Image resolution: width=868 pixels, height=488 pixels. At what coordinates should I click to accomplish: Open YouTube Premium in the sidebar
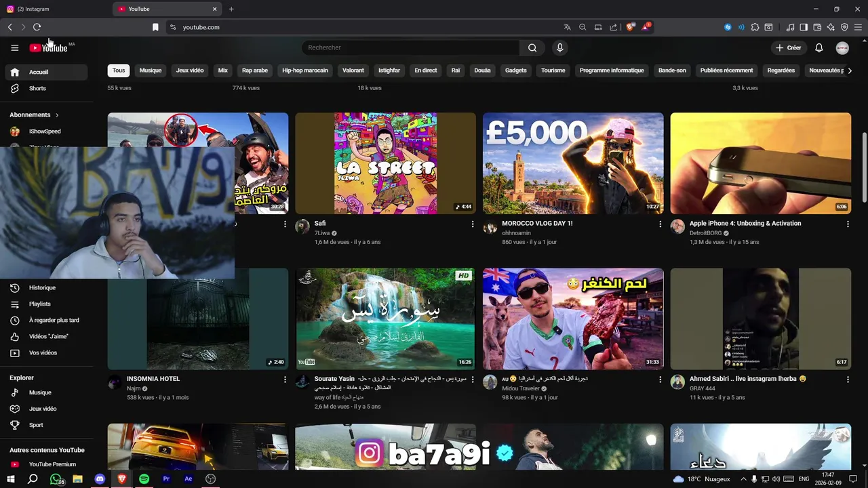coord(46,464)
